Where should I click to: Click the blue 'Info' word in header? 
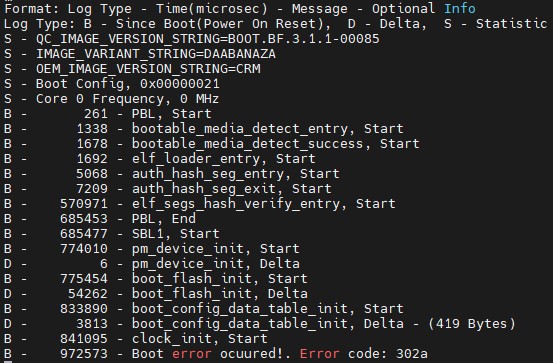460,8
